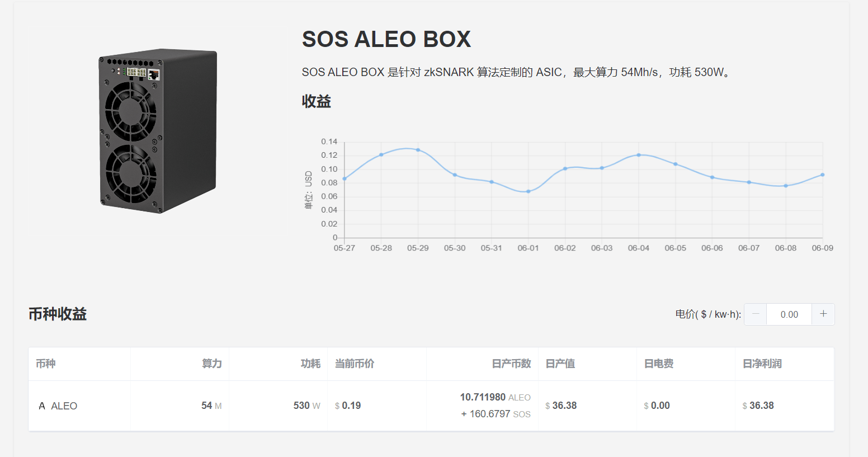Click the chart data point above 06-06
Image resolution: width=868 pixels, height=457 pixels.
point(712,177)
